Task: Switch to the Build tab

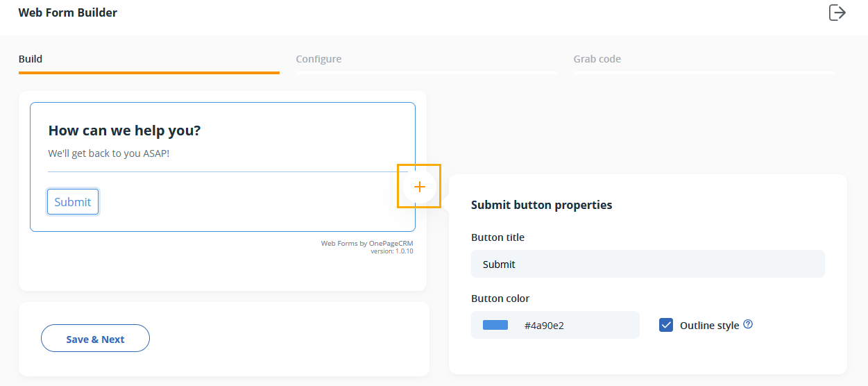Action: [31, 59]
